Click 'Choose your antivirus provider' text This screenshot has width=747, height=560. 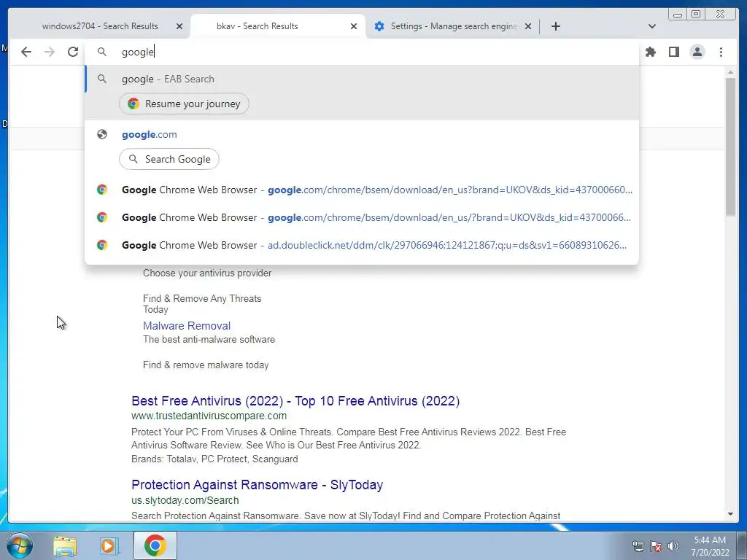tap(207, 273)
